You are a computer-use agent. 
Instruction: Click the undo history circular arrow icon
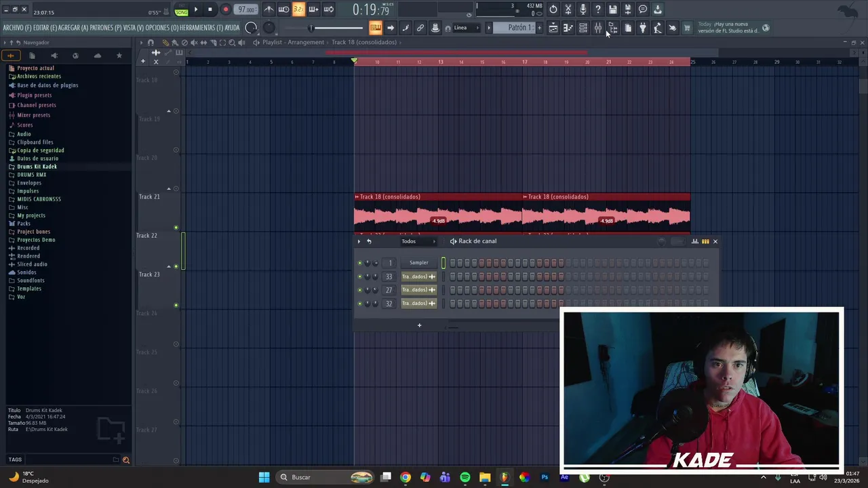[x=553, y=9]
